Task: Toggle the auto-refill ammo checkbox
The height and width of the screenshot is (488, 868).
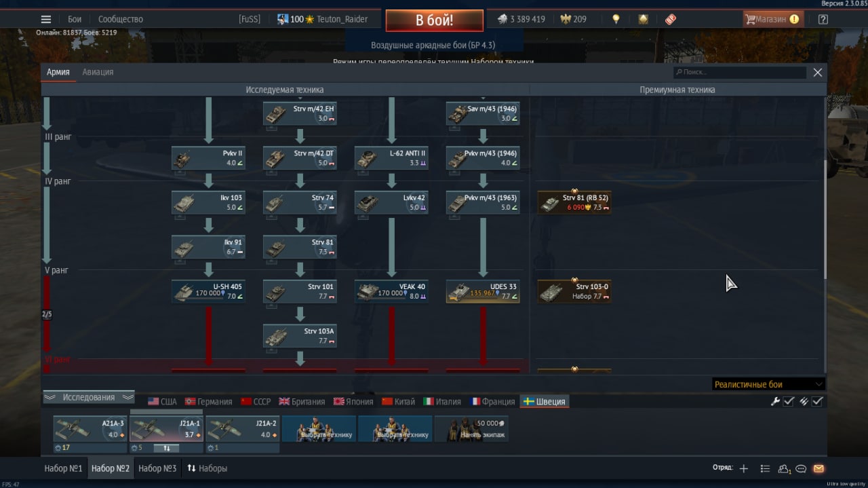Action: (817, 401)
